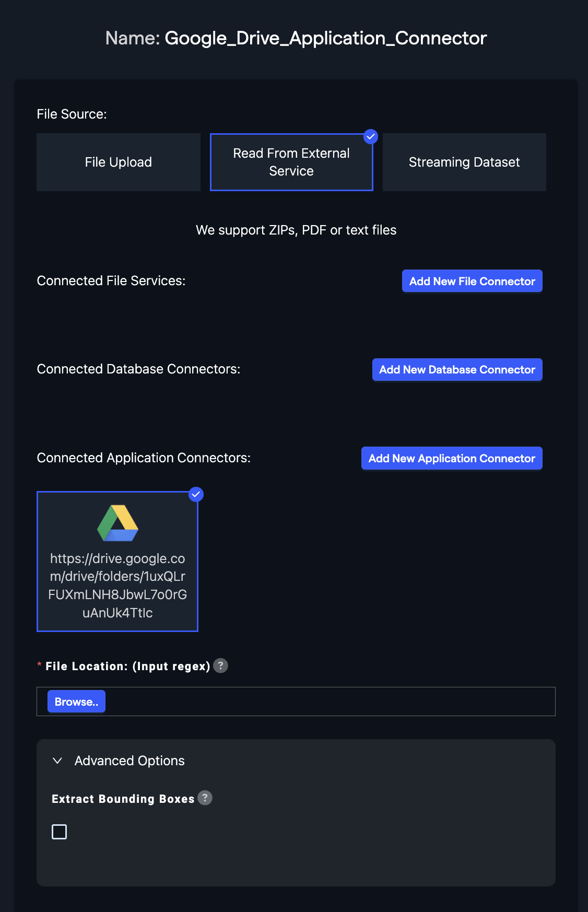This screenshot has height=912, width=588.
Task: Click the supported ZIPs, PDF text note
Action: tap(296, 230)
